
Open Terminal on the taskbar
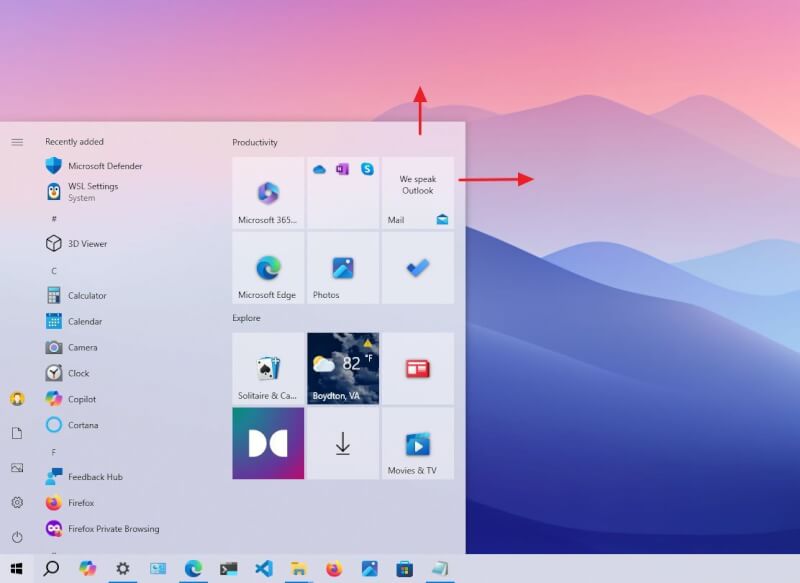point(228,568)
